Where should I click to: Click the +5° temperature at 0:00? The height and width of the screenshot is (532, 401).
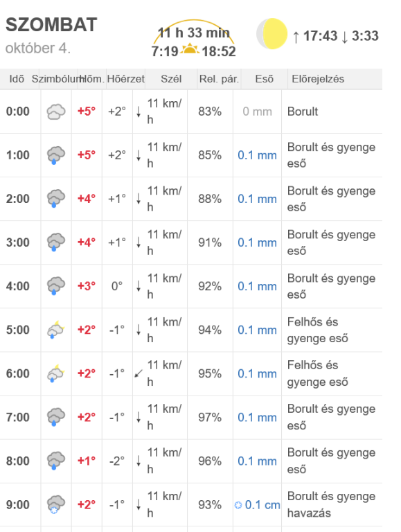[x=87, y=112]
